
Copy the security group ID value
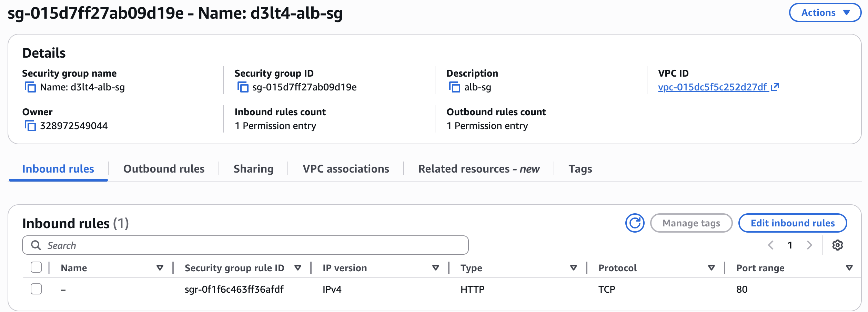coord(243,87)
